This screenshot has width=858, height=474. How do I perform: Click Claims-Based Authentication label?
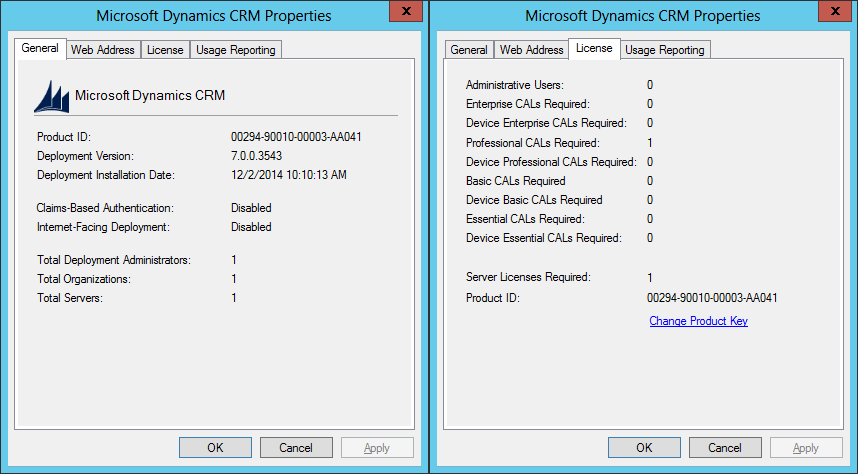point(105,208)
